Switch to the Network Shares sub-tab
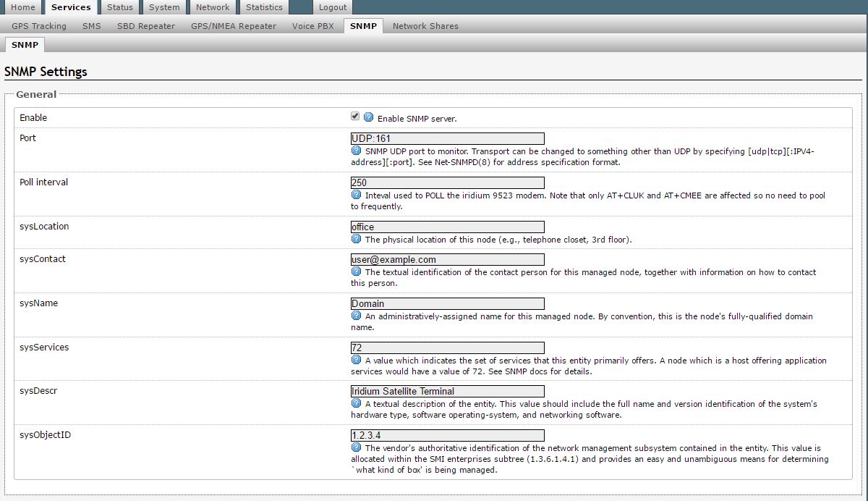Image resolution: width=868 pixels, height=501 pixels. 425,25
